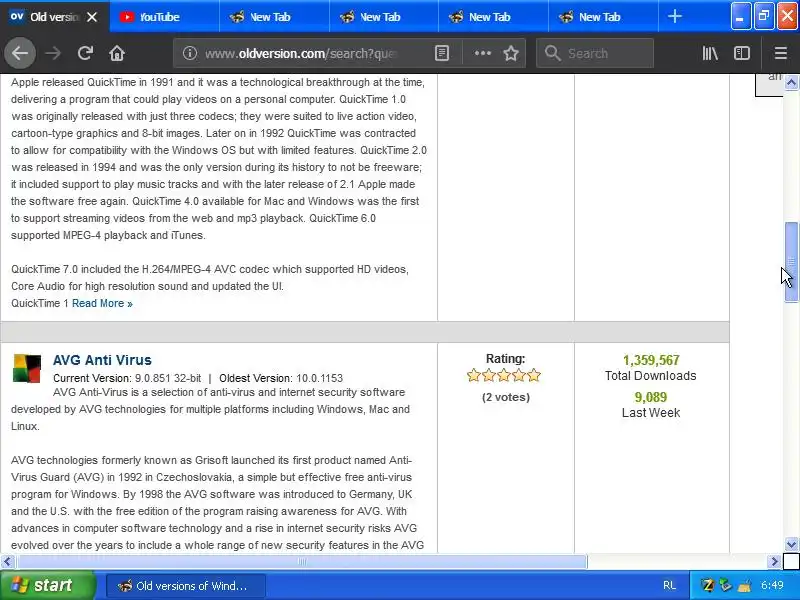Close the Old version tab
The width and height of the screenshot is (800, 600).
pyautogui.click(x=92, y=17)
